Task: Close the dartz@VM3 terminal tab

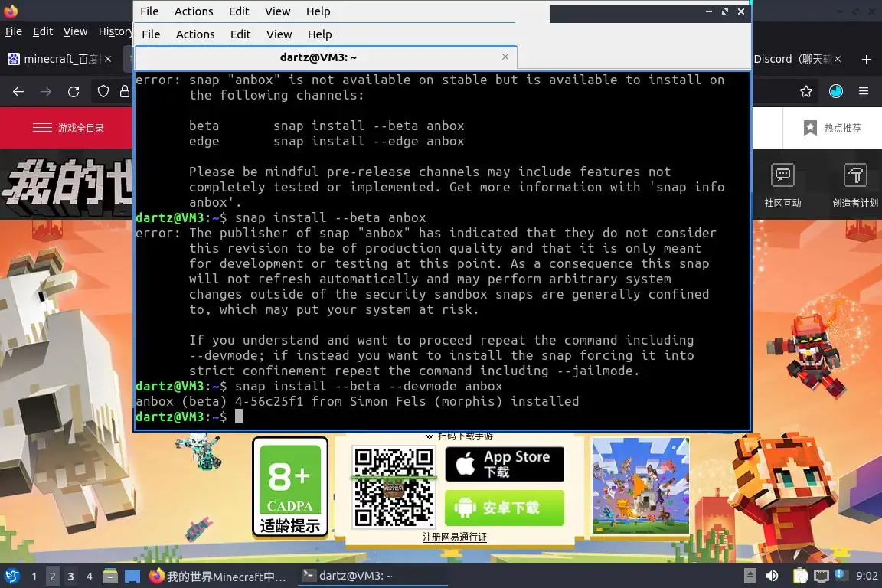Action: [505, 57]
